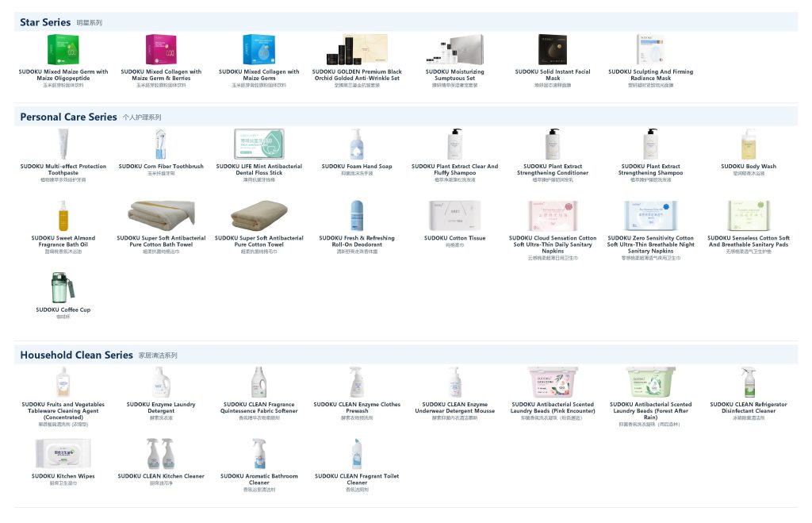
Task: Open the Solid Instant Facial Mask product image
Action: coord(553,49)
